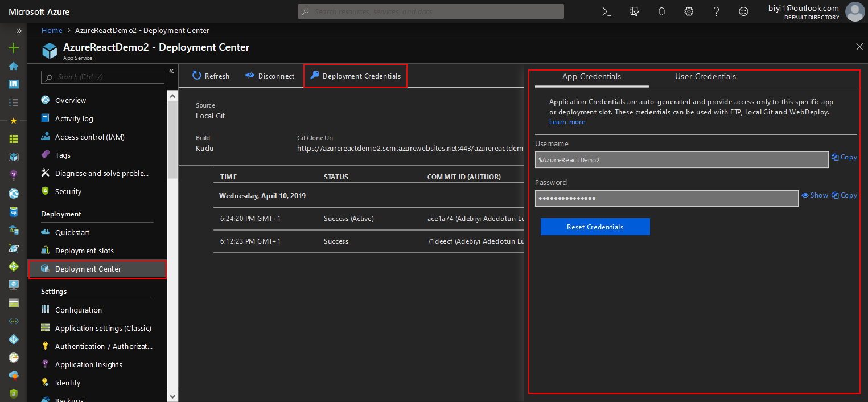Click the Git Clone Uri text
868x402 pixels.
click(410, 148)
